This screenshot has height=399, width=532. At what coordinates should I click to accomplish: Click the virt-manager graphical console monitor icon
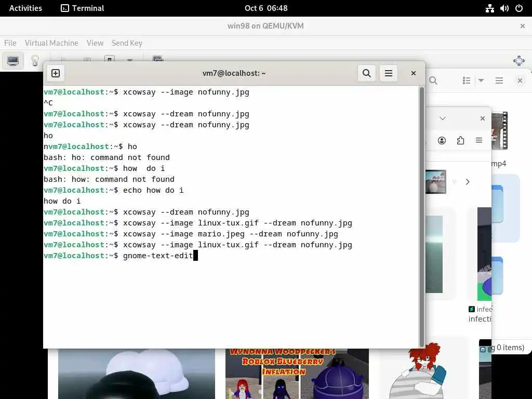[x=13, y=61]
